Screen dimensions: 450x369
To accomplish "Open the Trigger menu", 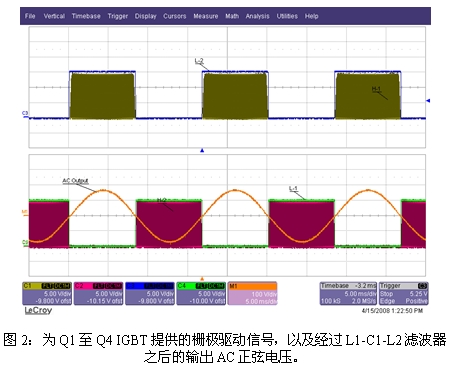I will click(118, 16).
